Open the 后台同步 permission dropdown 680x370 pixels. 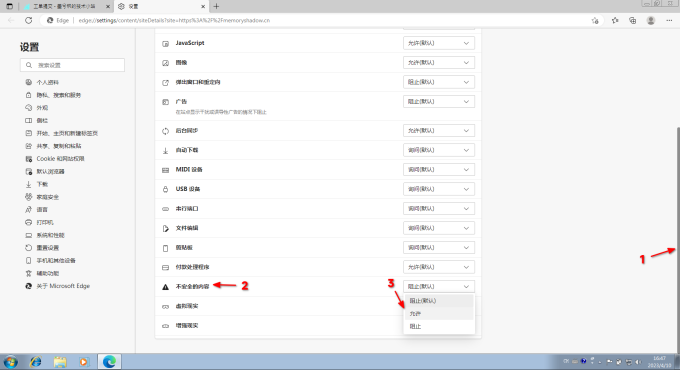[x=438, y=131]
